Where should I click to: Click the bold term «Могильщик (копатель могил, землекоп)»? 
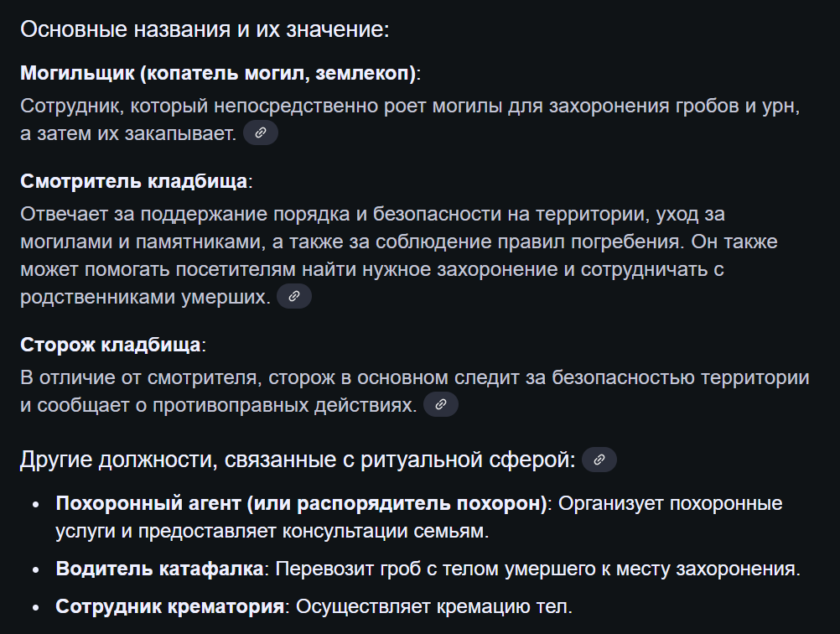click(x=218, y=73)
